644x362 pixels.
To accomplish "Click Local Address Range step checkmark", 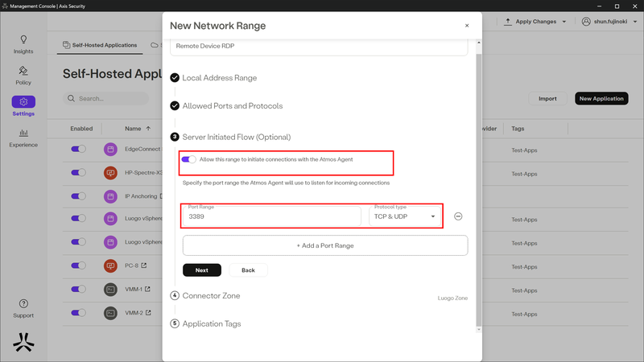I will (x=175, y=77).
